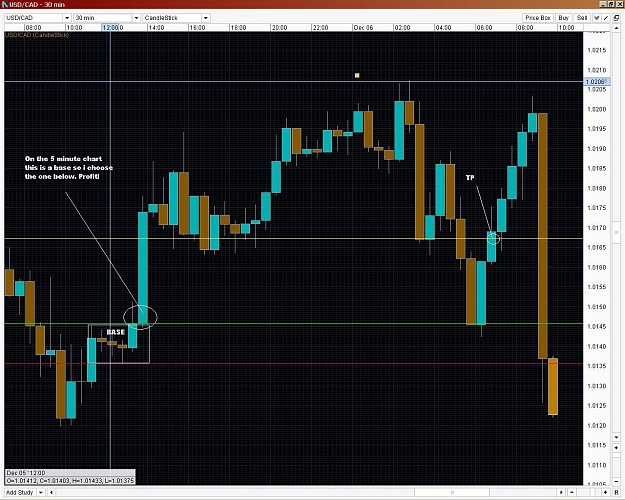Click the highlighted 12:00 time axis marker

point(110,28)
